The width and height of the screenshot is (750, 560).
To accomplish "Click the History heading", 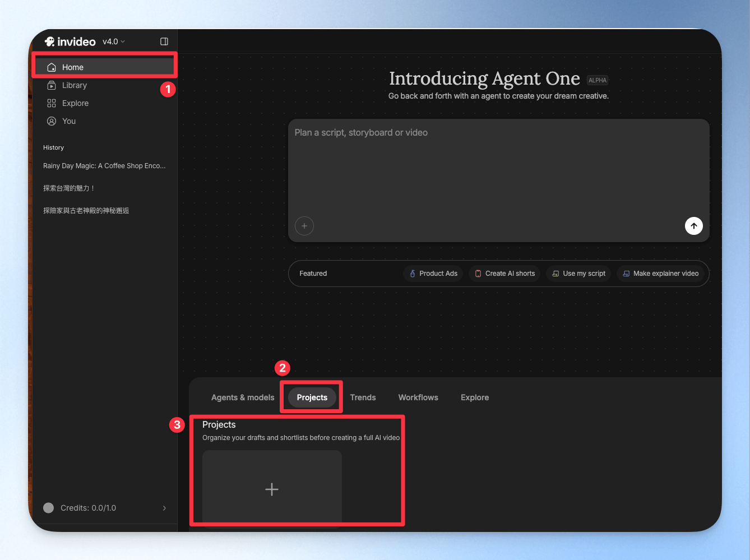I will 54,147.
